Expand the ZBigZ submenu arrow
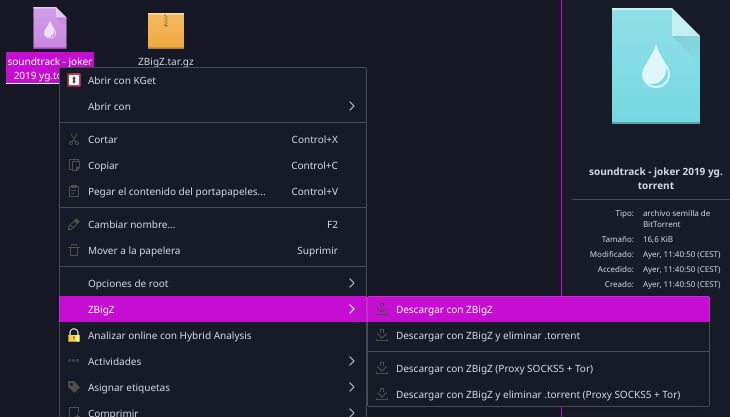The image size is (730, 417). [352, 309]
